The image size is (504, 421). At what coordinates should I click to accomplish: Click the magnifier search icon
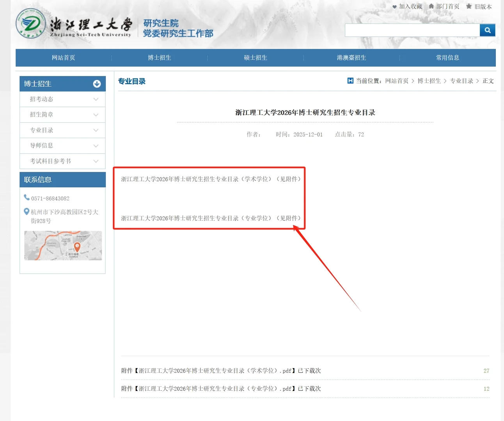tap(487, 30)
